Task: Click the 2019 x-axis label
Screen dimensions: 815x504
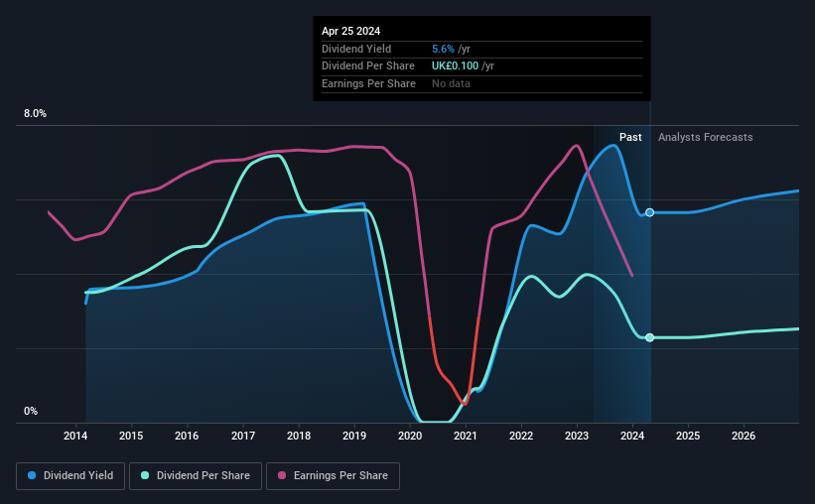Action: click(x=354, y=436)
